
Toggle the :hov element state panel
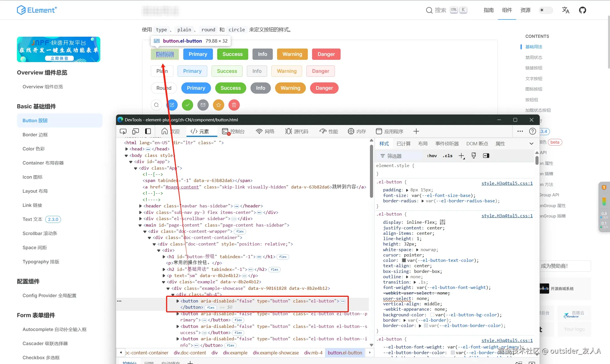pos(432,156)
